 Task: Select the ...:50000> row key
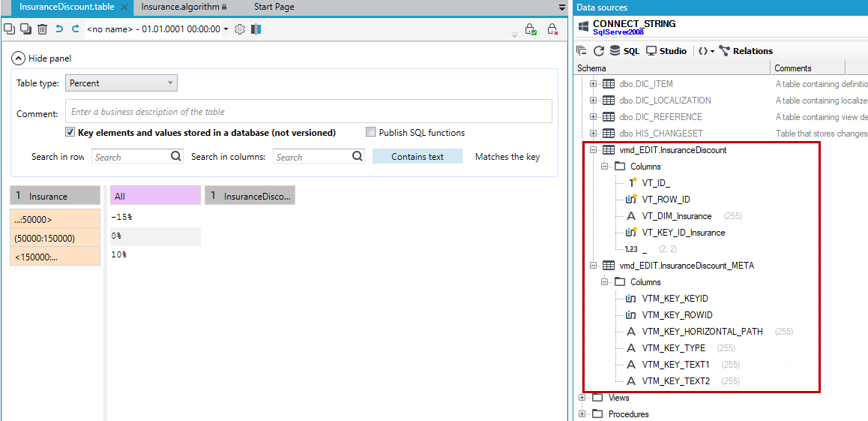click(x=55, y=219)
